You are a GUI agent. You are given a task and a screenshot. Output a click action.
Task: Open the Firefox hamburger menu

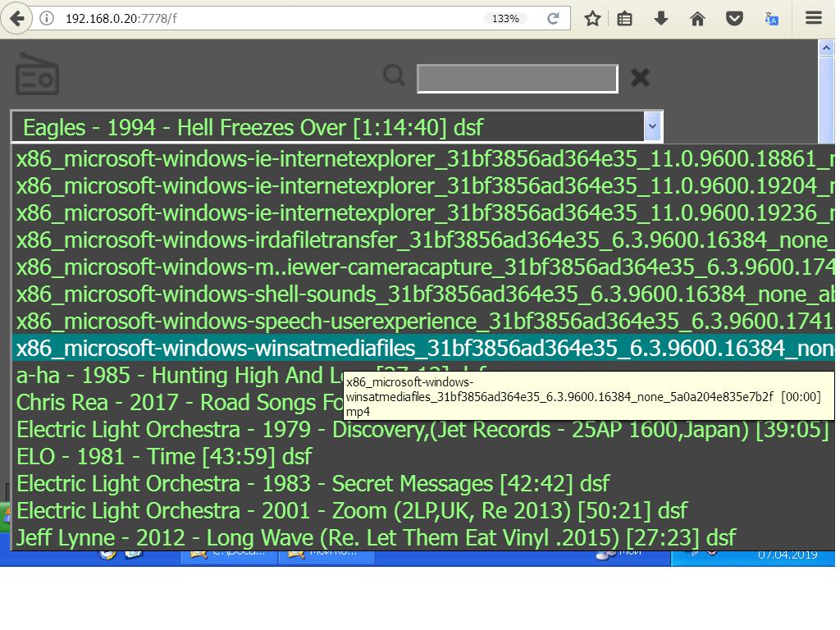click(813, 18)
